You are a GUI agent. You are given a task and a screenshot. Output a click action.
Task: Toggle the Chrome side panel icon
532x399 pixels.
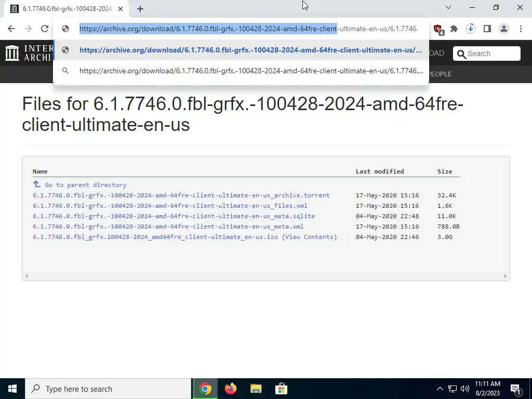487,29
